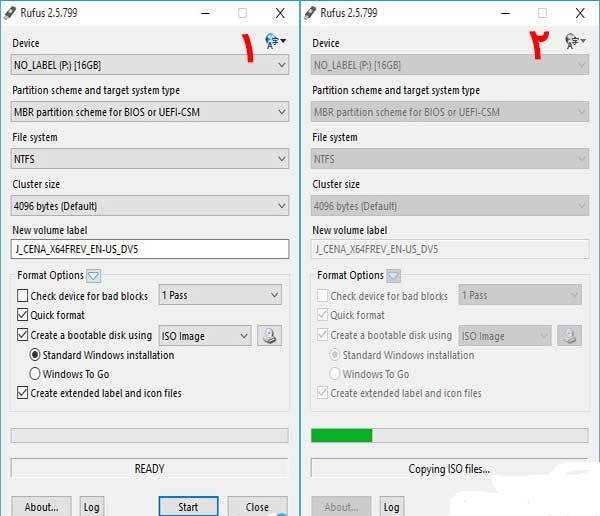Close right Rufus window with X
Viewport: 600px width, 516px height.
[580, 13]
